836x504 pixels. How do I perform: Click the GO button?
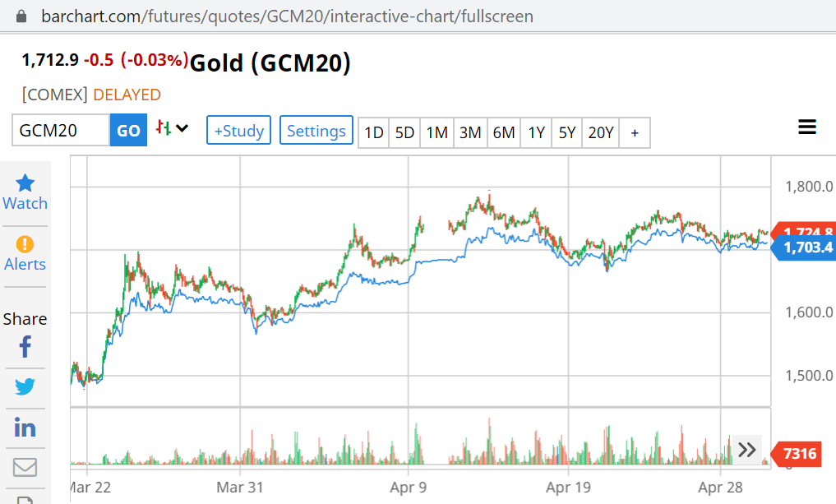(128, 130)
